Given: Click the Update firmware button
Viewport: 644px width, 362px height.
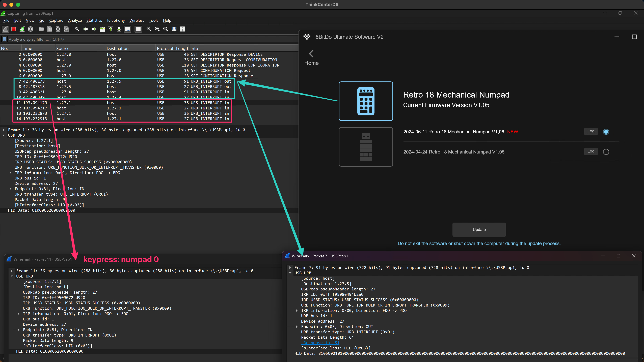Looking at the screenshot, I should click(x=479, y=229).
